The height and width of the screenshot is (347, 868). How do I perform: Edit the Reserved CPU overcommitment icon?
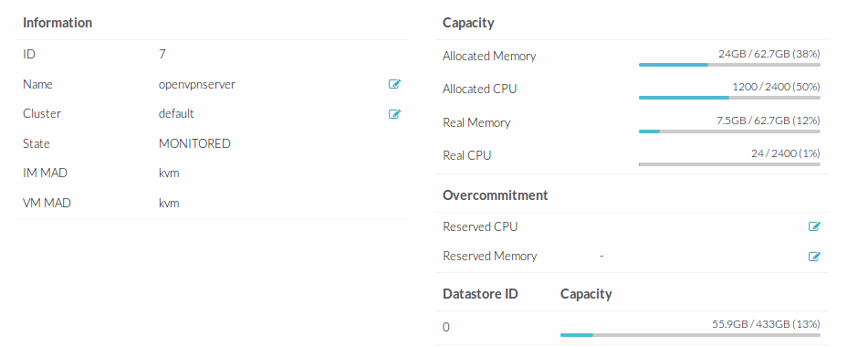point(814,226)
